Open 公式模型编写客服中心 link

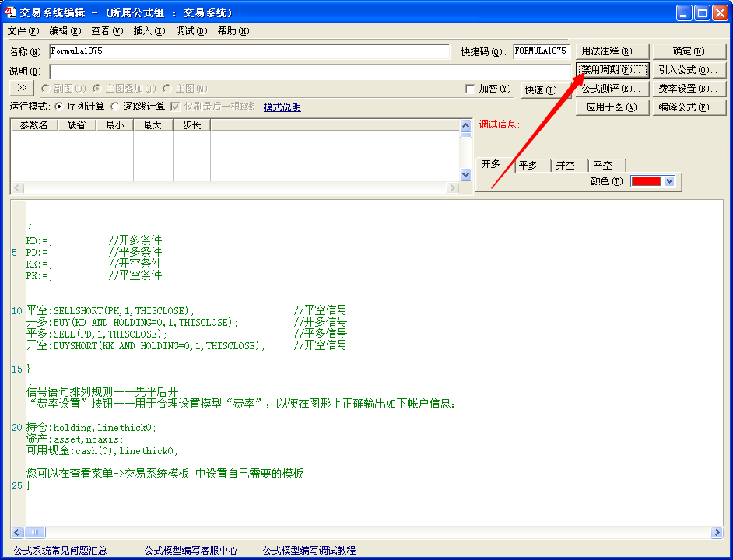click(x=191, y=551)
